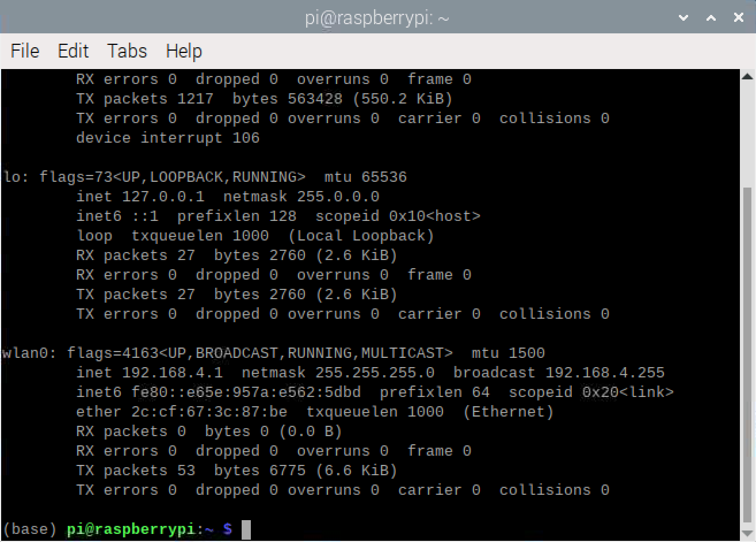Click the green pi@raspberrypi prompt text
This screenshot has height=542, width=756.
132,529
